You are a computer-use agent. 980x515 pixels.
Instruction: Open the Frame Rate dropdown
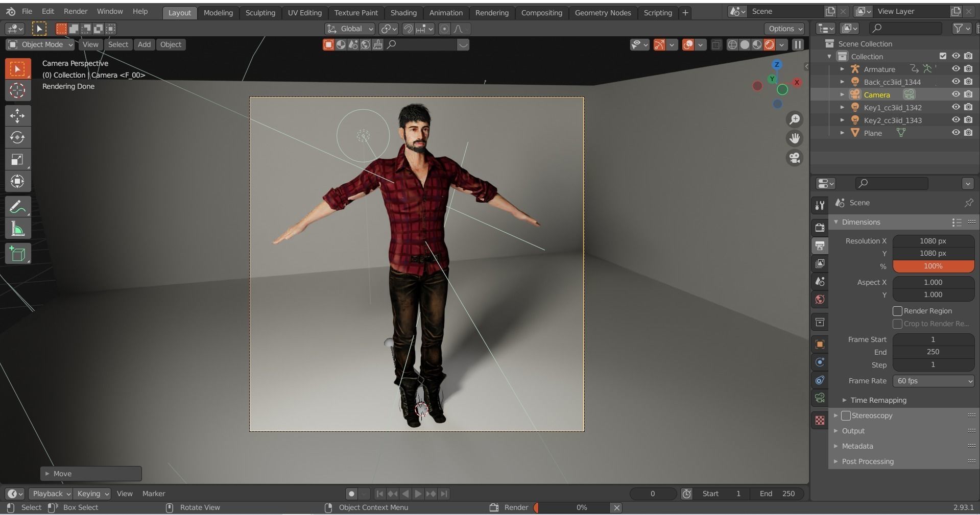933,381
